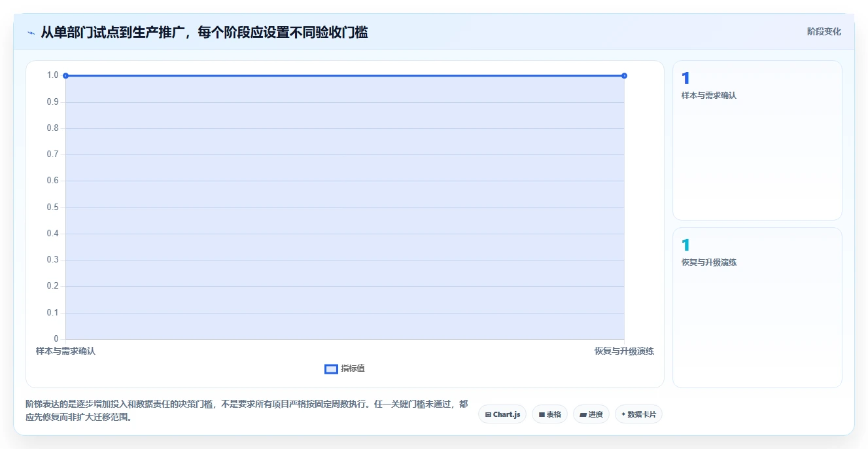This screenshot has width=868, height=449.
Task: Select the 进度 chip
Action: pos(591,414)
